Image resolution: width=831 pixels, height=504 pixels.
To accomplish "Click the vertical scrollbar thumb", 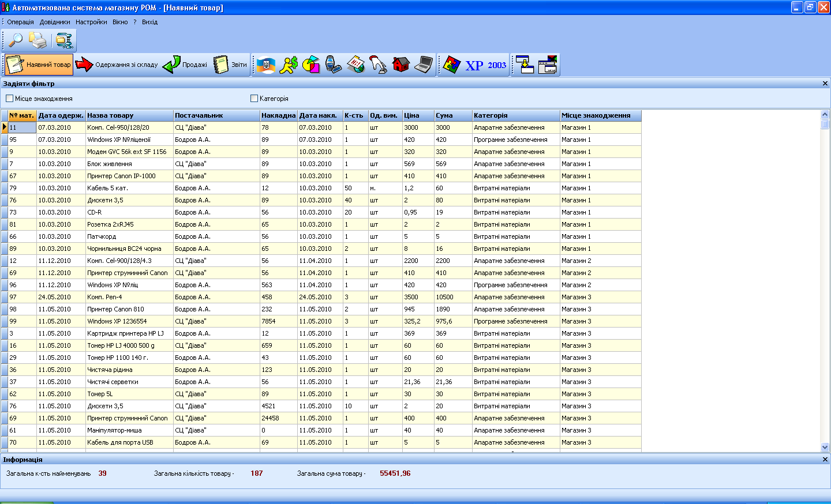I will [825, 124].
